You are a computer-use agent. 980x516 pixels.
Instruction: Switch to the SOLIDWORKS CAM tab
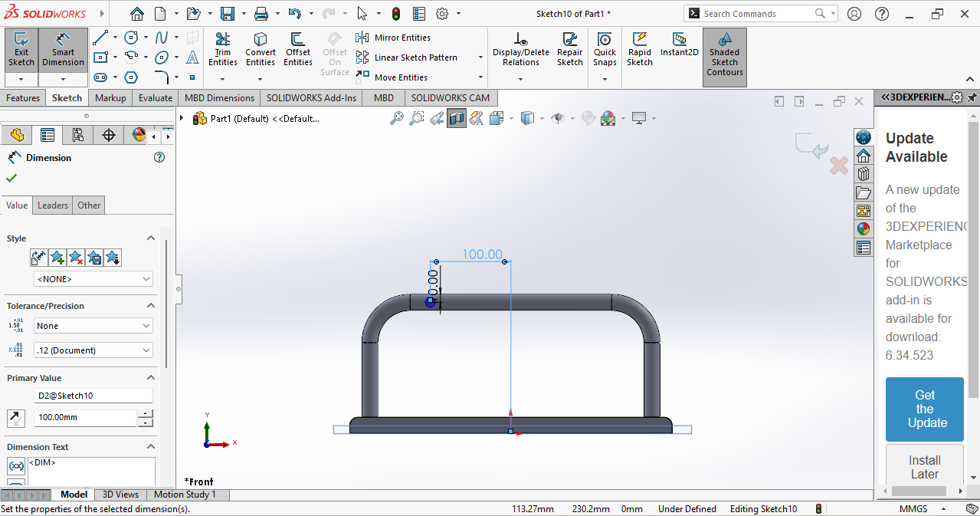coord(451,98)
